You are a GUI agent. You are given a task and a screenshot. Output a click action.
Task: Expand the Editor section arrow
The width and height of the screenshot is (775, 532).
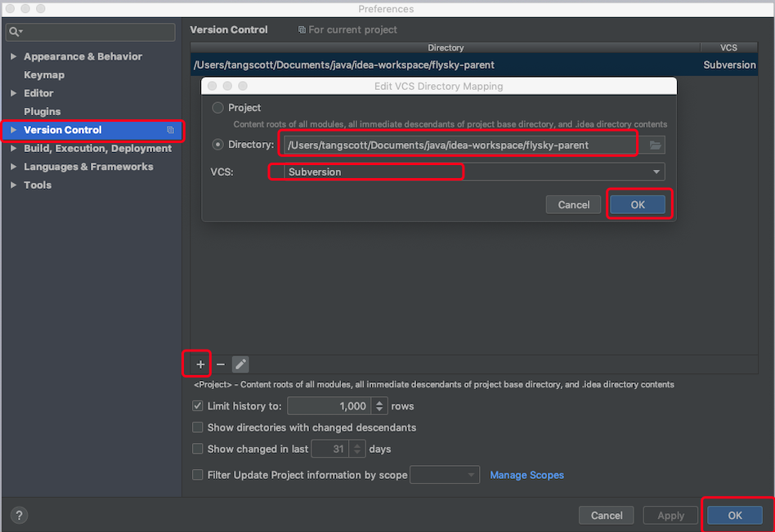point(13,93)
